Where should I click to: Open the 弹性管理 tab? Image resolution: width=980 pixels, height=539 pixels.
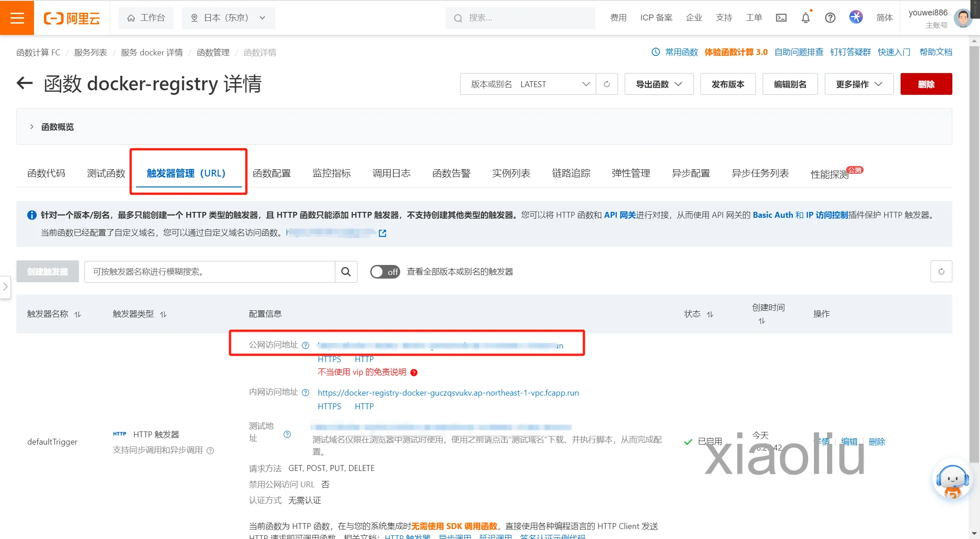point(631,173)
